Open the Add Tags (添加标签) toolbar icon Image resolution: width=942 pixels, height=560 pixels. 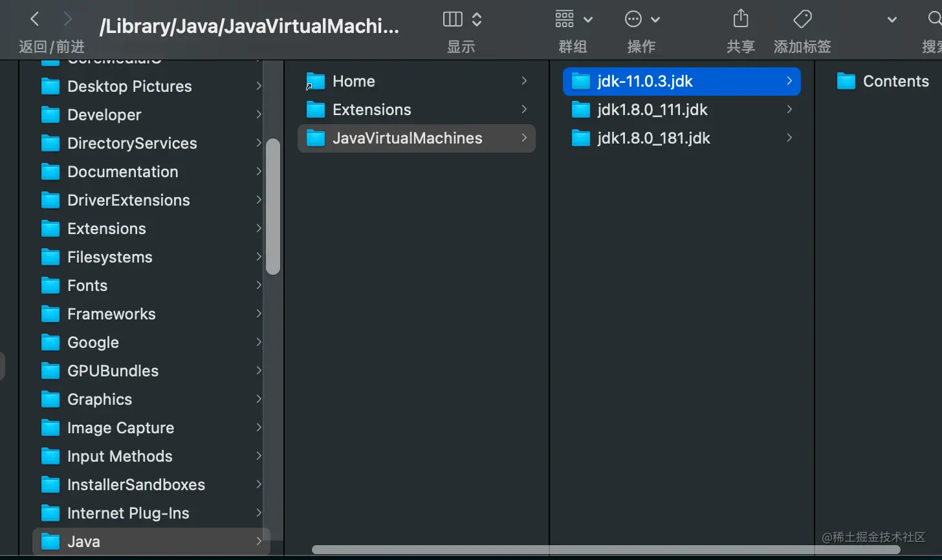802,19
